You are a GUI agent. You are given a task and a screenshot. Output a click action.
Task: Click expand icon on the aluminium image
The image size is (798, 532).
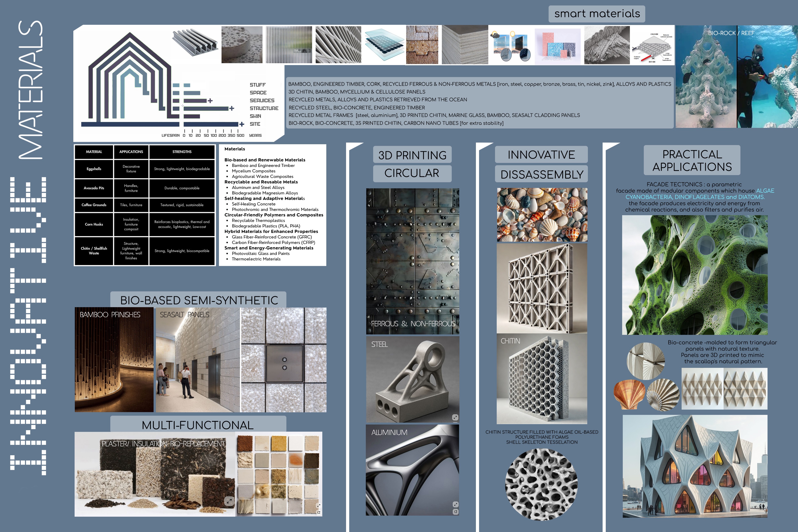(x=455, y=504)
